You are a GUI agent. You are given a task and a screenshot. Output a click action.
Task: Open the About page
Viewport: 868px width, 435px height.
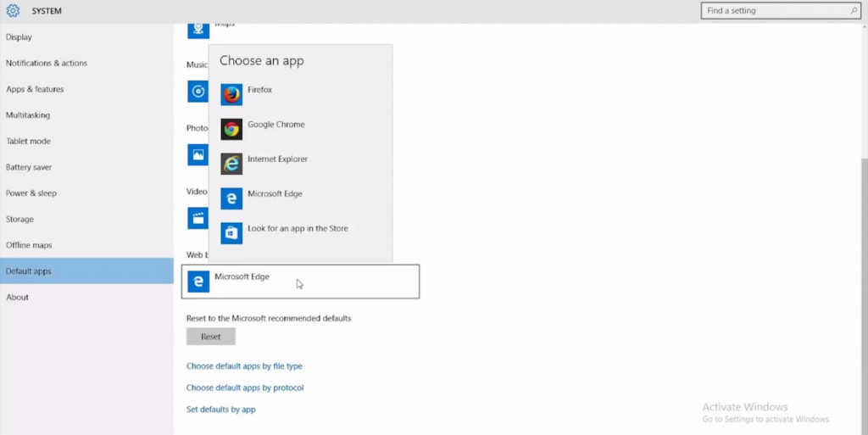tap(86, 297)
